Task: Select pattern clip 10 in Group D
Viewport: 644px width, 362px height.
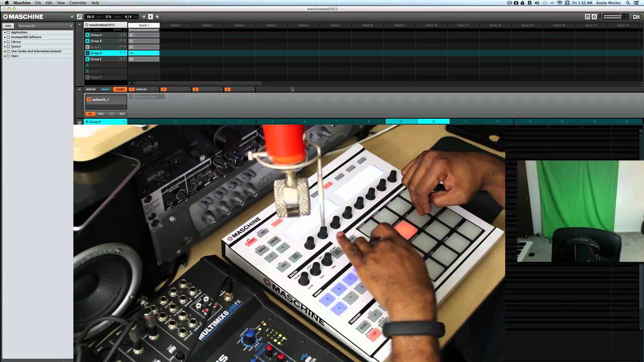Action: tap(144, 53)
